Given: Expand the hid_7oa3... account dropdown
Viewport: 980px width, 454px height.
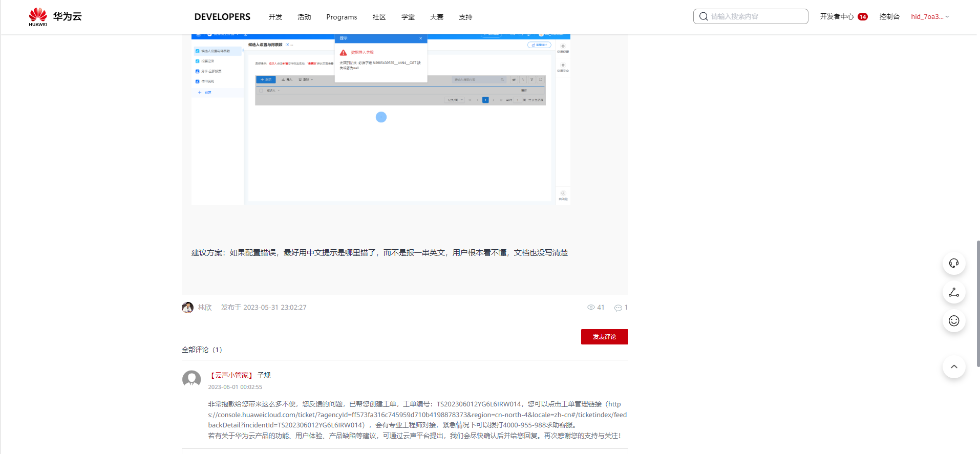Looking at the screenshot, I should 930,16.
